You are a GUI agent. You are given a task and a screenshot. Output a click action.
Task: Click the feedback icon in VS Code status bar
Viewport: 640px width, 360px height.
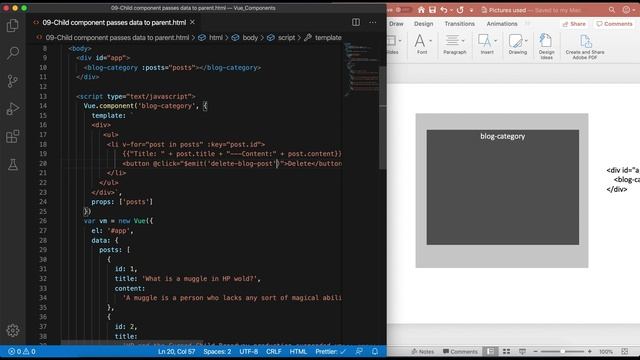click(x=359, y=351)
